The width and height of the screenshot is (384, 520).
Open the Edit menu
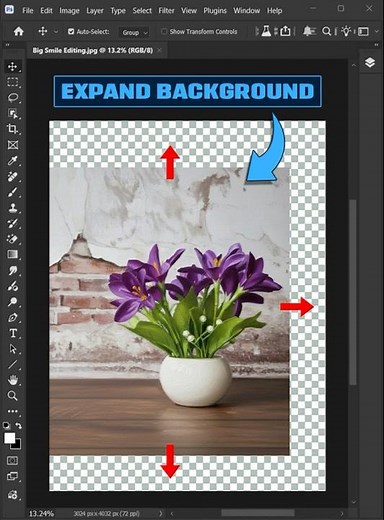pyautogui.click(x=46, y=11)
